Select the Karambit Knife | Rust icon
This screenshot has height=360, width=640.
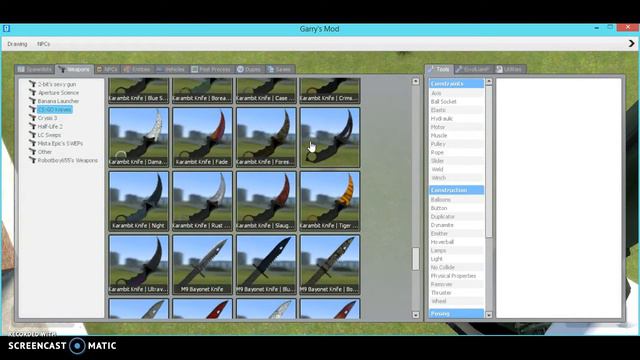(x=202, y=201)
